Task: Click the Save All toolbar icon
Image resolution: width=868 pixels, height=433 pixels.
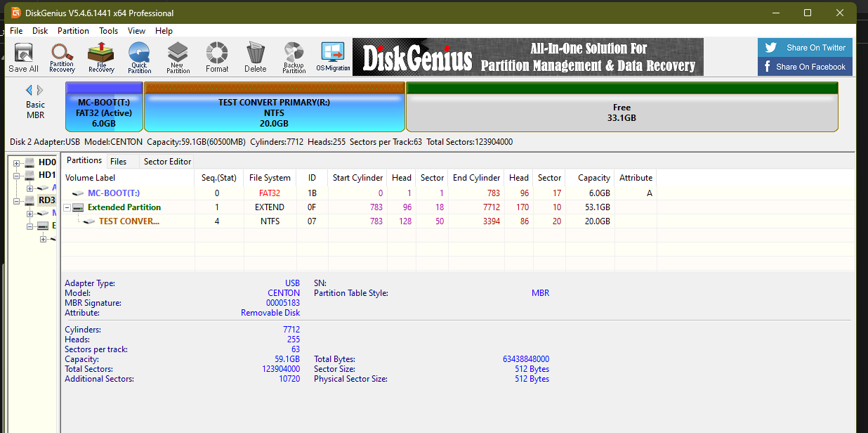Action: (23, 58)
